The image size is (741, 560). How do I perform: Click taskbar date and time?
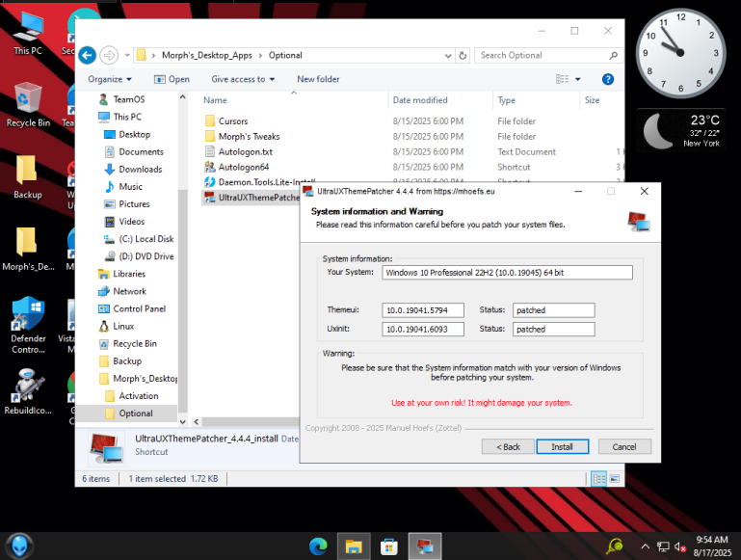(x=712, y=547)
